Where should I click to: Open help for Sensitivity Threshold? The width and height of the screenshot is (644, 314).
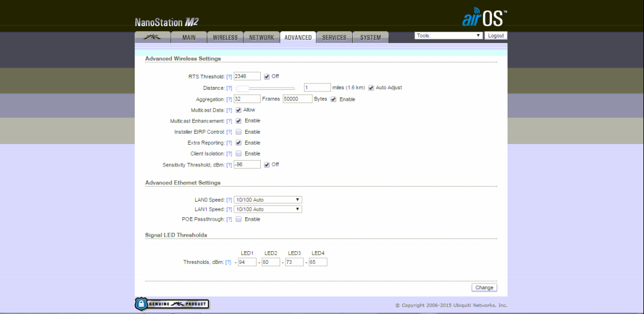(229, 165)
